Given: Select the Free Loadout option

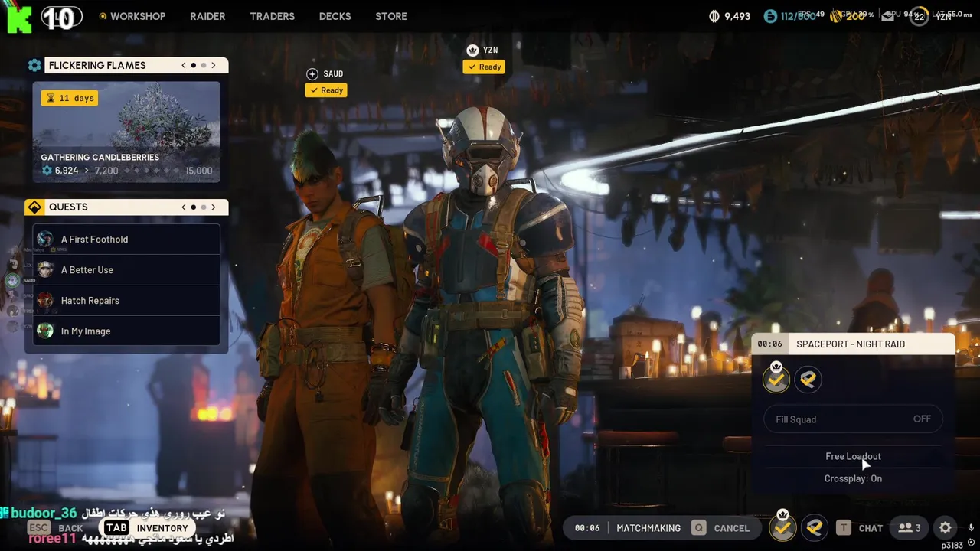Looking at the screenshot, I should (854, 456).
